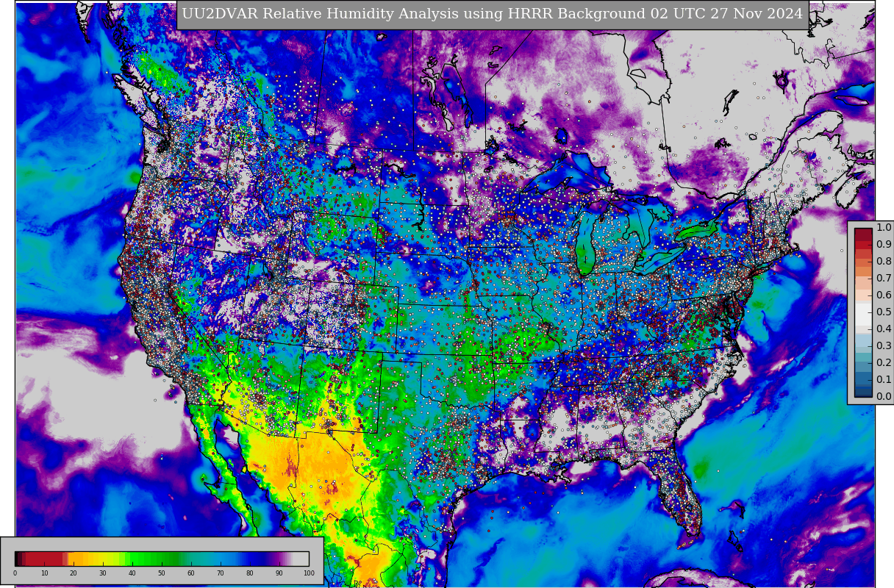Click the "0.9" label on the right legend
Image resolution: width=894 pixels, height=588 pixels.
[884, 245]
